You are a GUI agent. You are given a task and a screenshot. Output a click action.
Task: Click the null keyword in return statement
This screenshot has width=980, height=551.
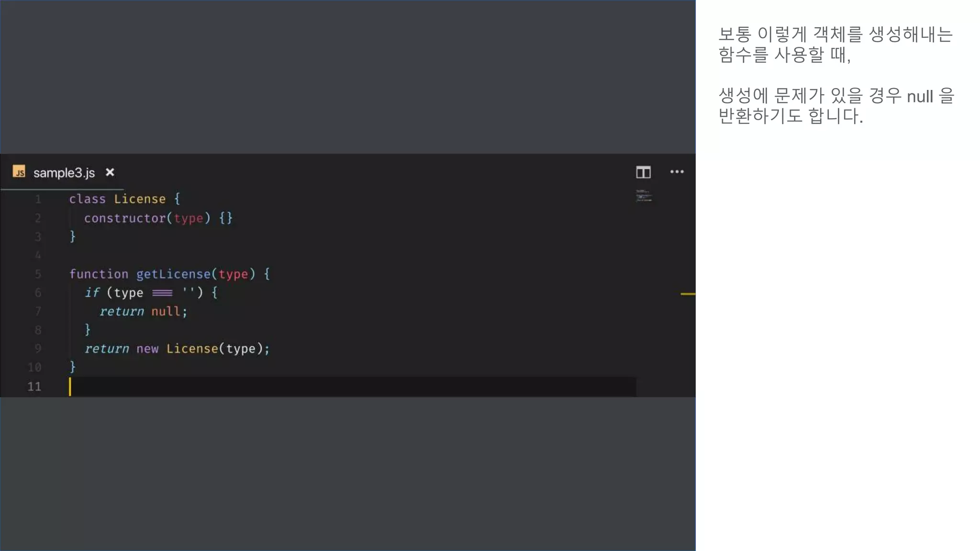166,311
